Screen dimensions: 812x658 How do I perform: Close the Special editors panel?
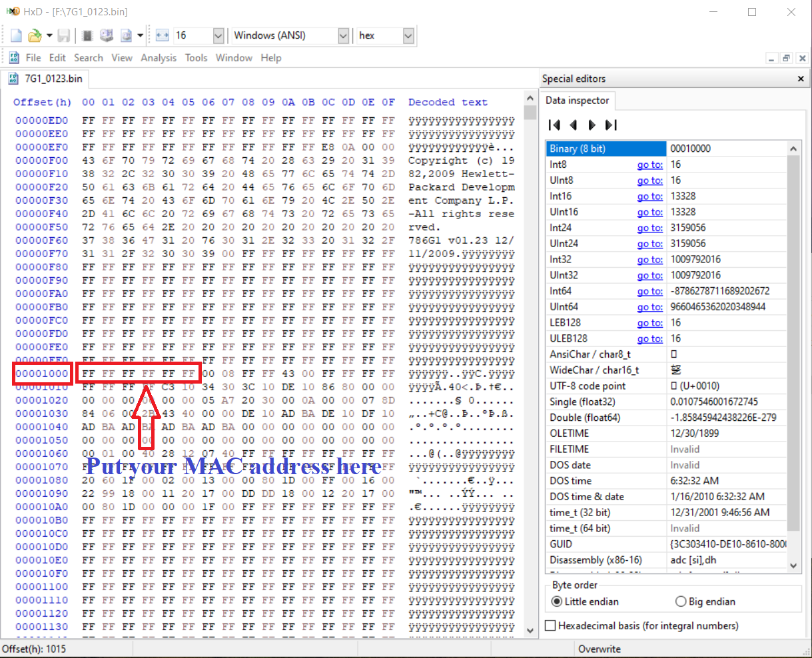click(x=801, y=79)
